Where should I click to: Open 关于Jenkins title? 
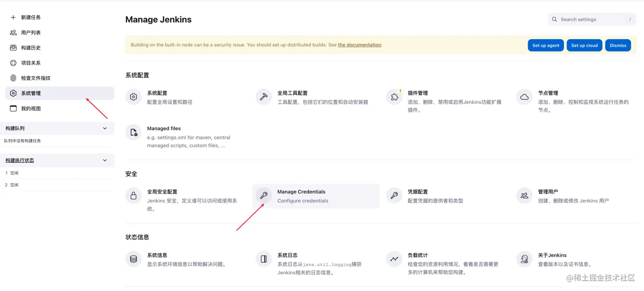point(553,255)
